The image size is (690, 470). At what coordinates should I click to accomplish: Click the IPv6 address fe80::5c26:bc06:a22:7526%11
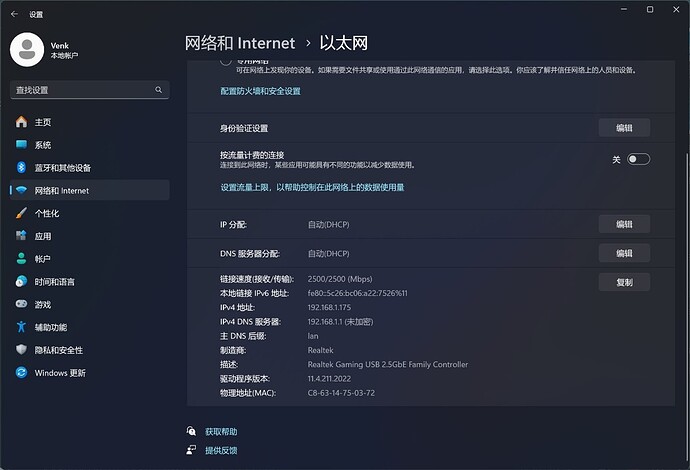pyautogui.click(x=357, y=293)
